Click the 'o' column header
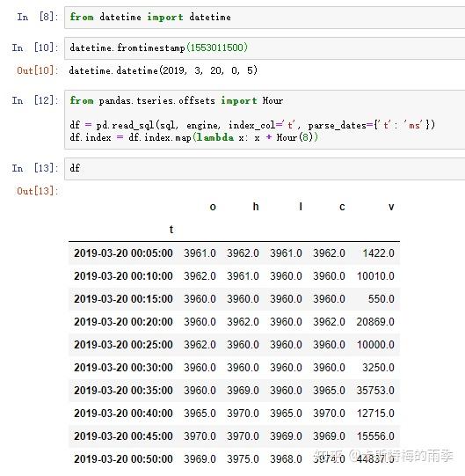Screen dimensions: 465x476 [213, 207]
